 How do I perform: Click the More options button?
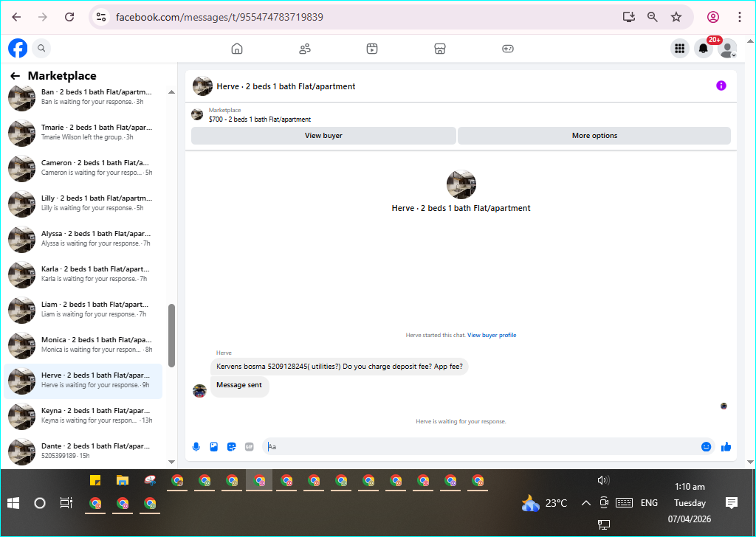[x=594, y=136]
